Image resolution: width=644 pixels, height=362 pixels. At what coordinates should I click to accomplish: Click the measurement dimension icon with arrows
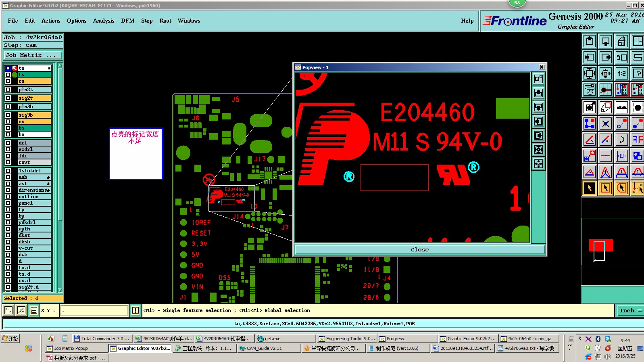(x=622, y=156)
